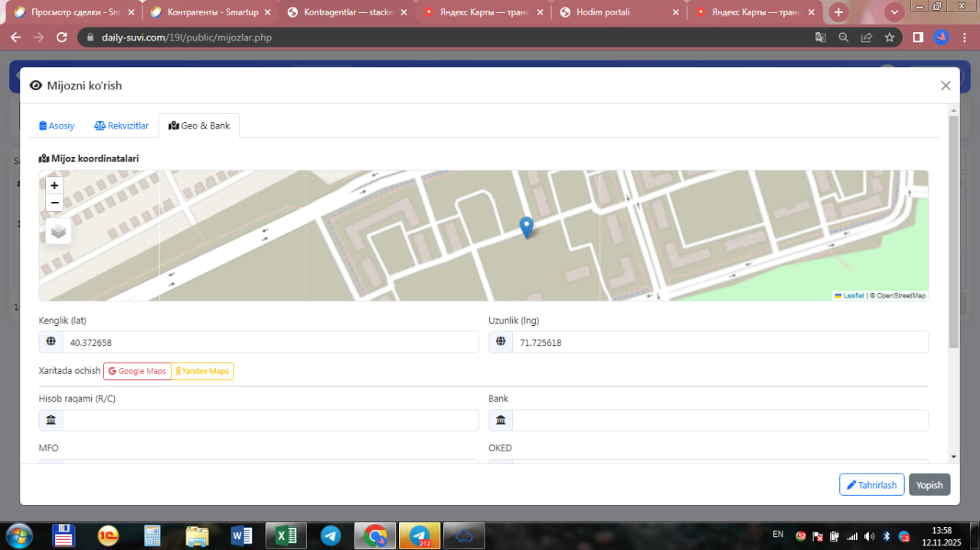Switch to the Asosiy tab
This screenshot has width=980, height=550.
(57, 125)
